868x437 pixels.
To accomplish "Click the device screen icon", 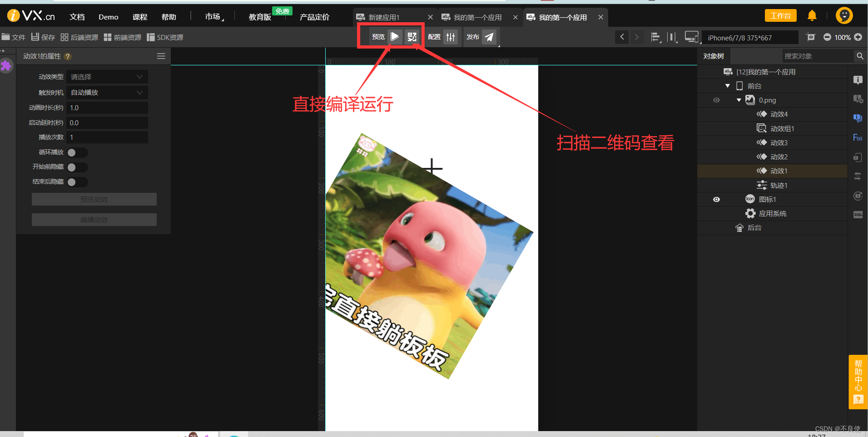I will point(691,37).
